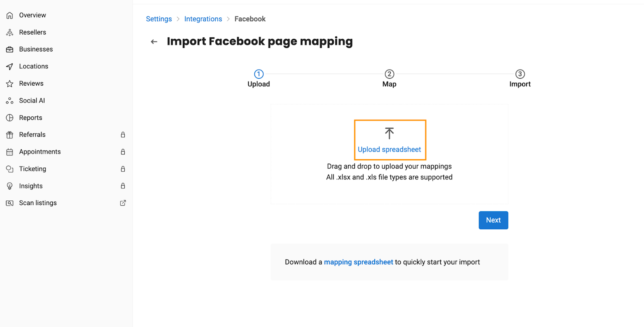Click the Integrations breadcrumb link
The image size is (644, 327).
203,19
